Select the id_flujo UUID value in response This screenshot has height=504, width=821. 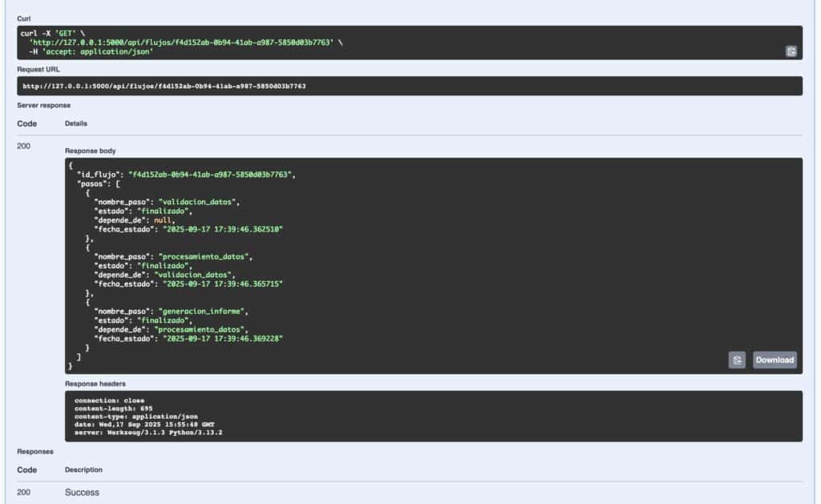[212, 174]
